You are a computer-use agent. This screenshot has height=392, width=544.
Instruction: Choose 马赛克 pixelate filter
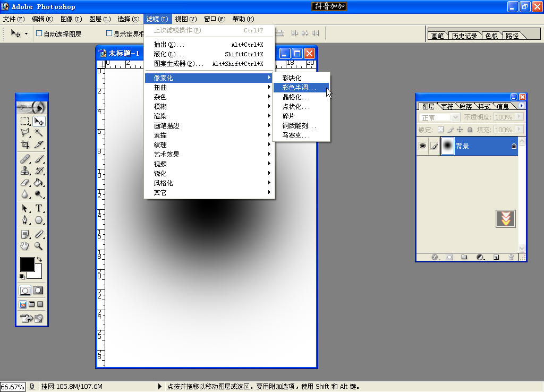(301, 135)
